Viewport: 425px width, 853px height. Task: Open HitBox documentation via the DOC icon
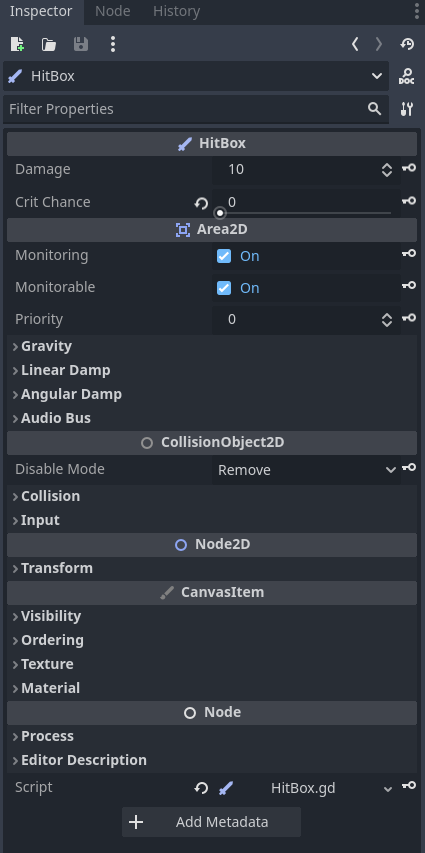click(x=406, y=76)
